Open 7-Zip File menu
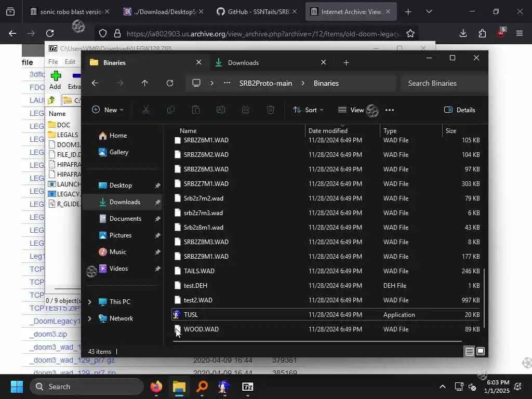The width and height of the screenshot is (532, 399). pyautogui.click(x=53, y=62)
